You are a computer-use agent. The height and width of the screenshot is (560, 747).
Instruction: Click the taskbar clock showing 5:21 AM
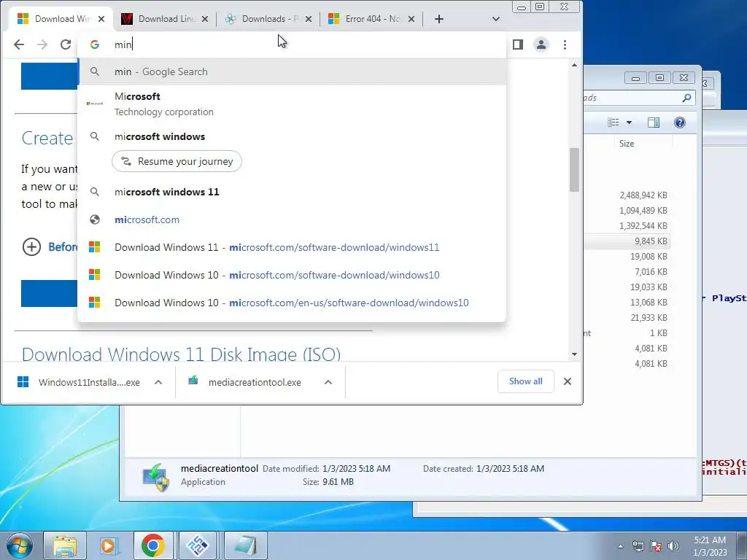(x=710, y=546)
